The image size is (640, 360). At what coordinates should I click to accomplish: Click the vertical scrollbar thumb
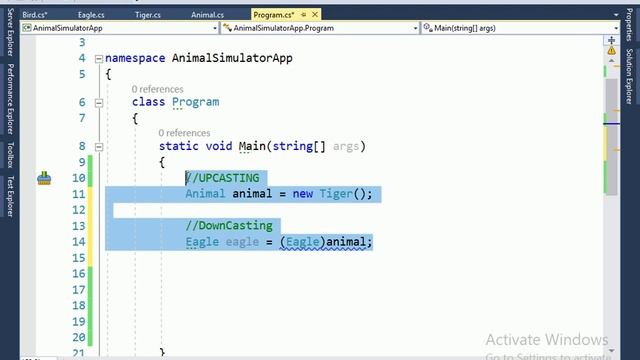[611, 137]
